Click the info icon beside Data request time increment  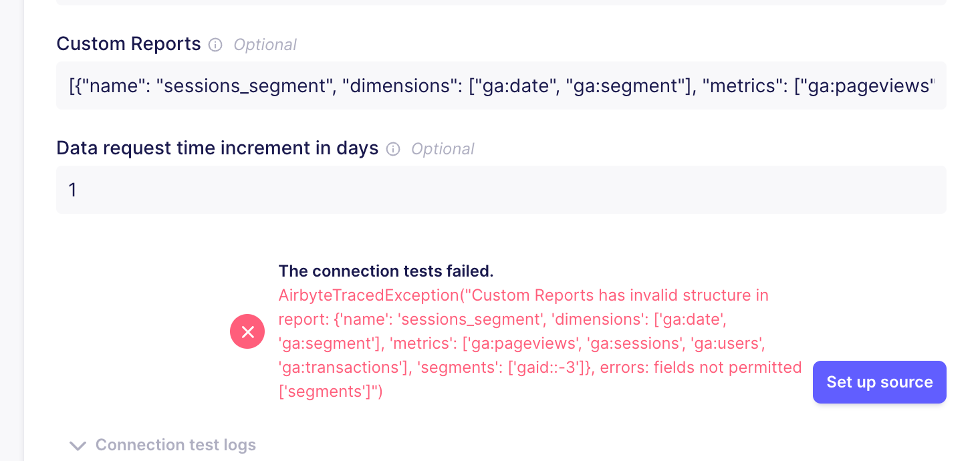click(x=393, y=149)
